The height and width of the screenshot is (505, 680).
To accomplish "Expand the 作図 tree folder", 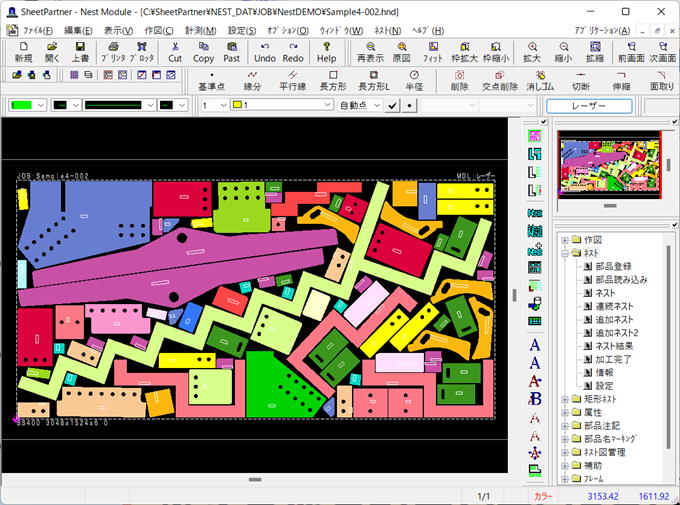I will (x=564, y=240).
